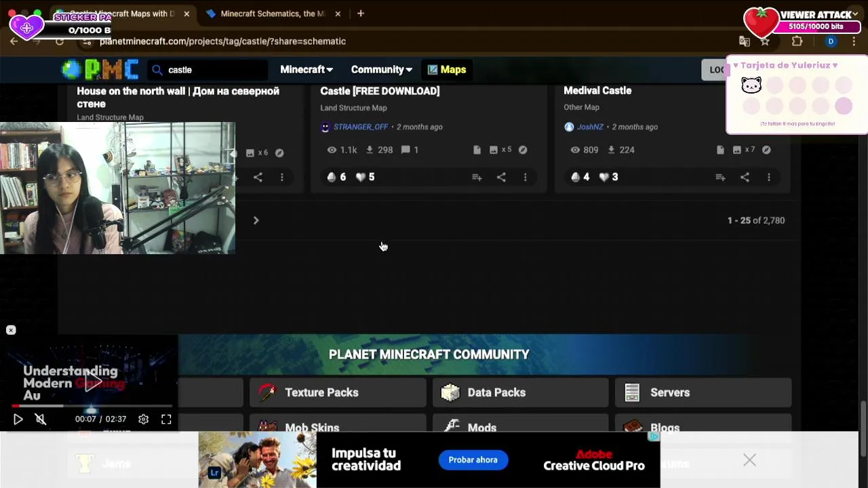Open the Texture Packs community category

coord(338,392)
